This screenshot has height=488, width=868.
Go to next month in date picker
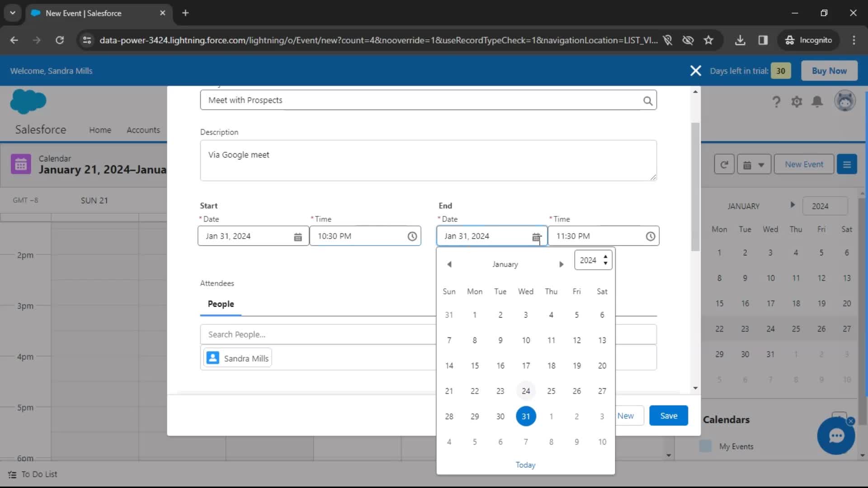tap(561, 264)
